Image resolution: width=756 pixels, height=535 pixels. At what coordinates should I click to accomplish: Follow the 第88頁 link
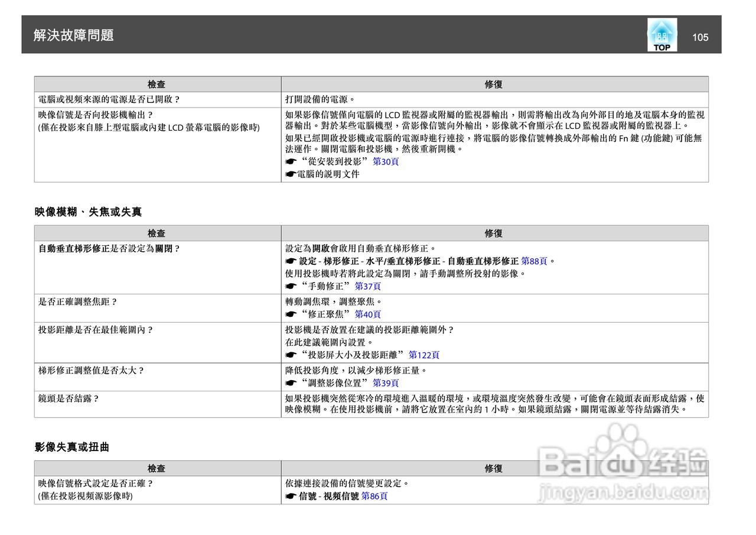point(535,261)
